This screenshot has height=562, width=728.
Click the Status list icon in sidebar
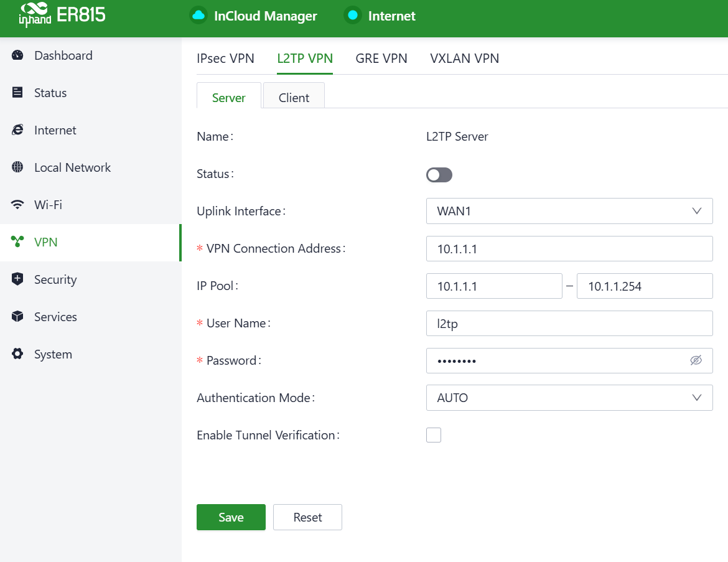coord(17,93)
